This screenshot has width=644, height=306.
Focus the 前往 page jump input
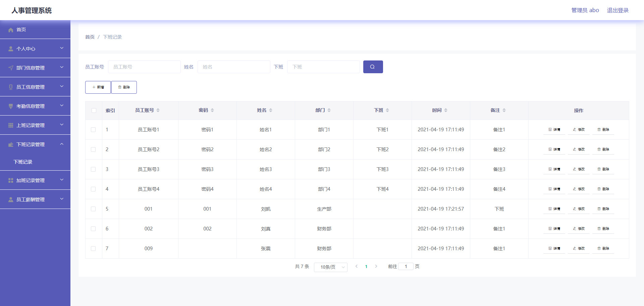click(406, 266)
